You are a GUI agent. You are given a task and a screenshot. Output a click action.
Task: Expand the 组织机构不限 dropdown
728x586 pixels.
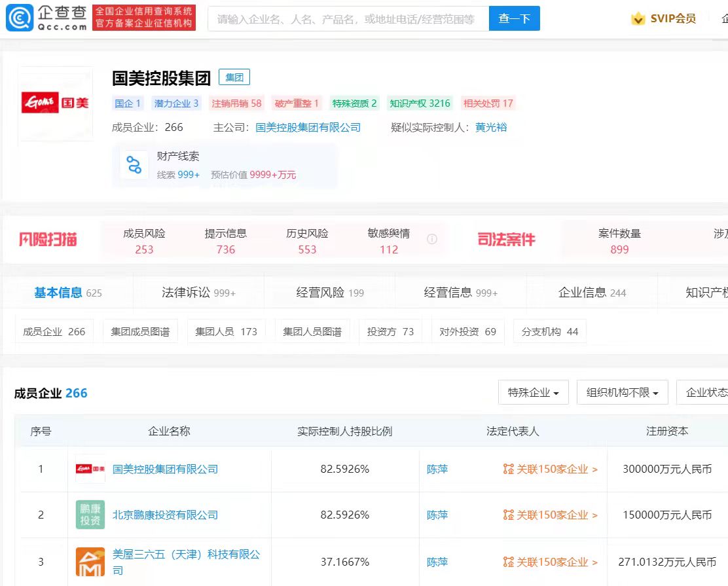[x=622, y=392]
